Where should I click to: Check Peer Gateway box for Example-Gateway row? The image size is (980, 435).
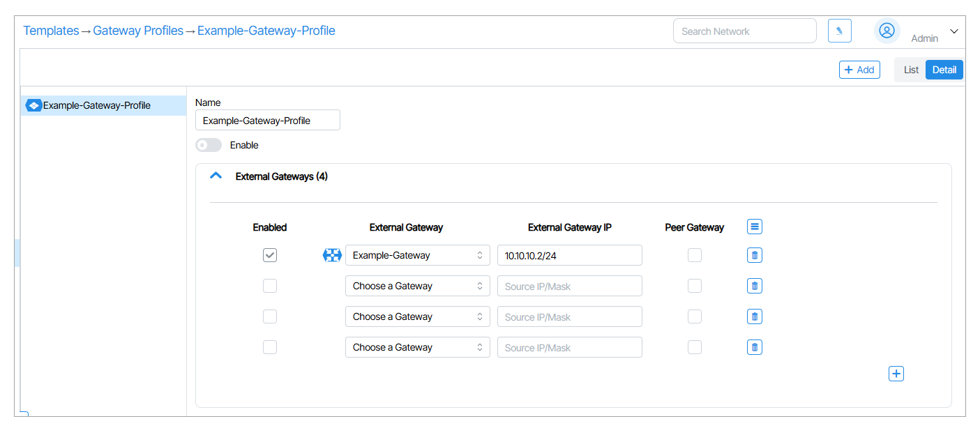[694, 255]
